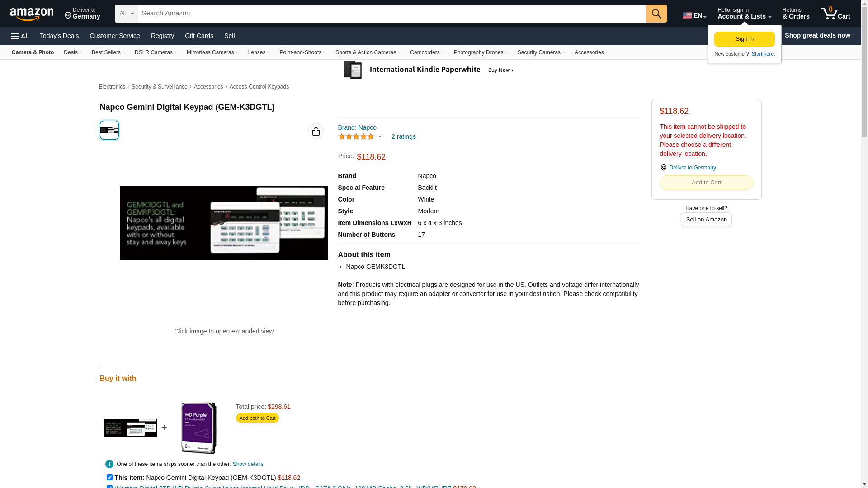Click the info icon near shipping note

click(109, 464)
